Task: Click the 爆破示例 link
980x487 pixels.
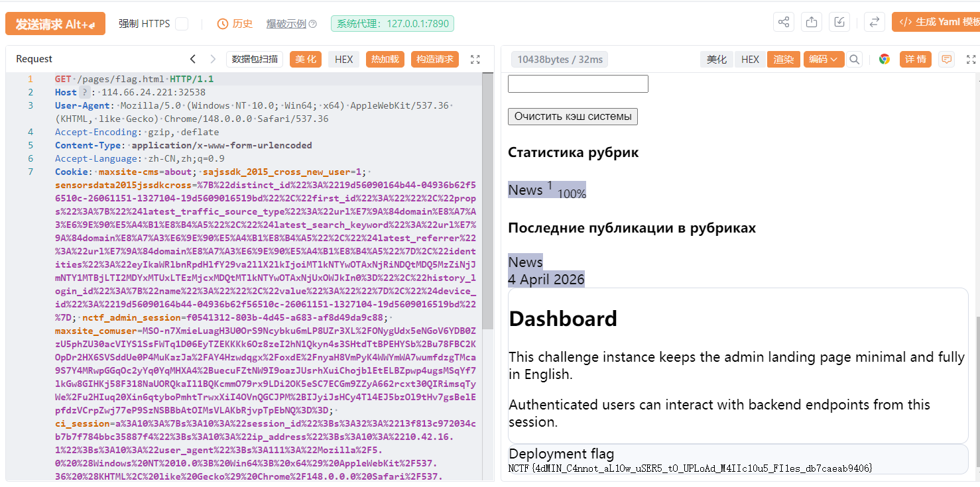Action: [286, 24]
